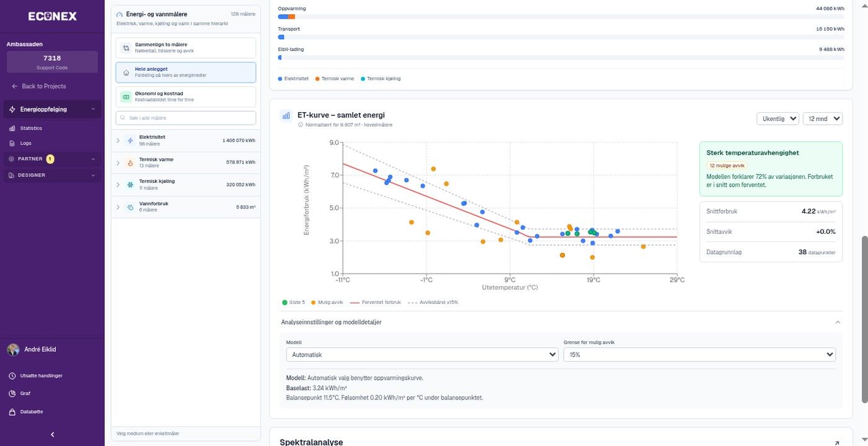The width and height of the screenshot is (868, 446).
Task: Click the Økonomi og kostnad money icon
Action: coord(126,97)
